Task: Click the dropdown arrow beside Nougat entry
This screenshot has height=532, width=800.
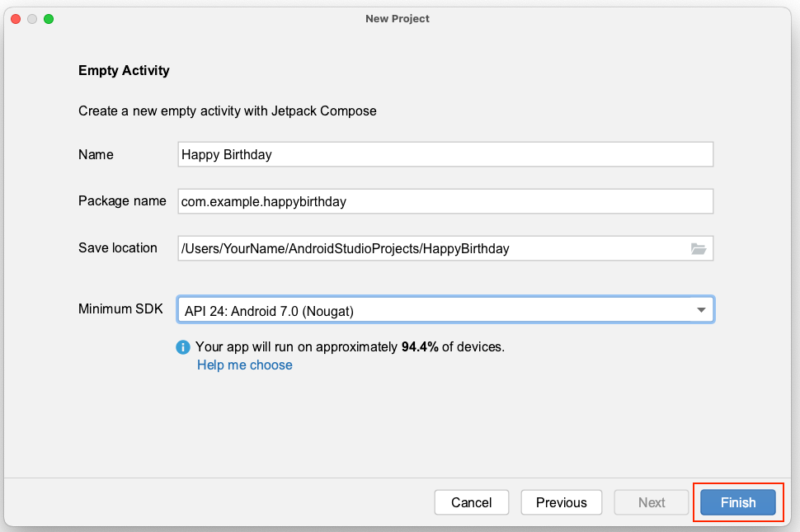Action: click(x=701, y=309)
